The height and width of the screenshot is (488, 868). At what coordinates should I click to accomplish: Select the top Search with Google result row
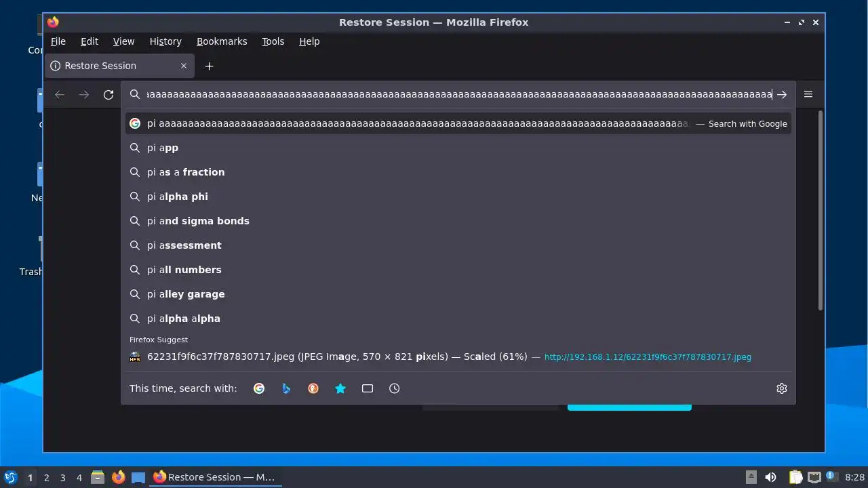(458, 123)
